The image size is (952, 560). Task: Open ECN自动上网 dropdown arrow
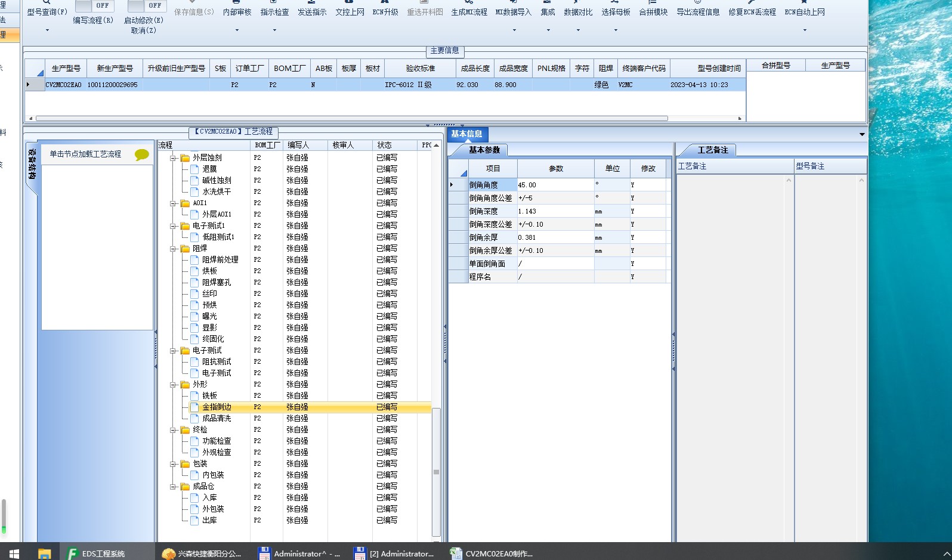805,30
